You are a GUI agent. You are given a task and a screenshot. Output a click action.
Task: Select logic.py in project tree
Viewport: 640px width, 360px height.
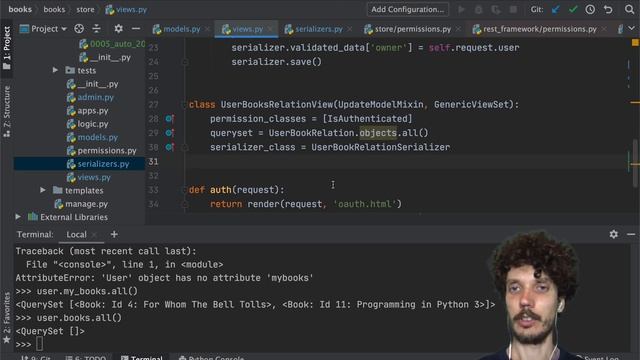93,124
